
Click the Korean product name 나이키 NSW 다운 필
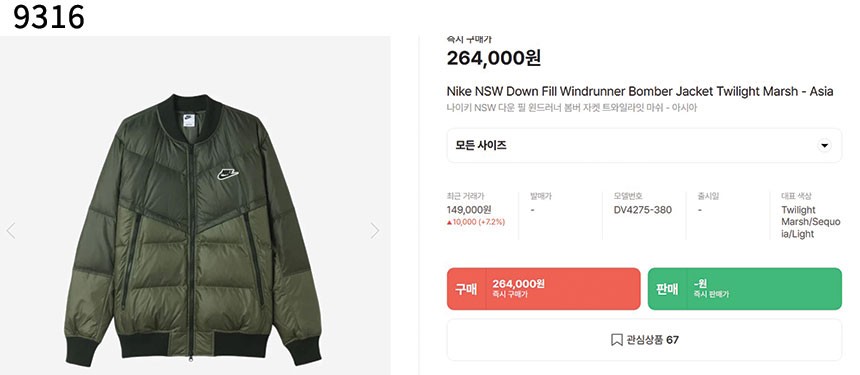[572, 108]
